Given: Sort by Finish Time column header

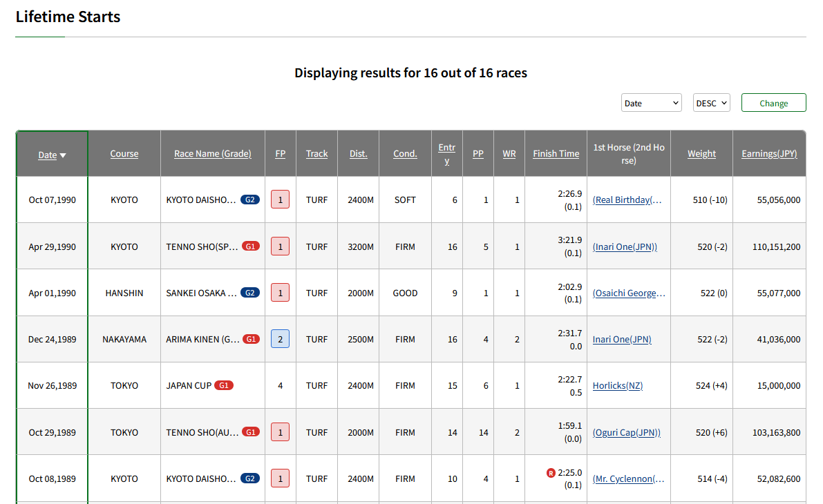Looking at the screenshot, I should tap(556, 154).
